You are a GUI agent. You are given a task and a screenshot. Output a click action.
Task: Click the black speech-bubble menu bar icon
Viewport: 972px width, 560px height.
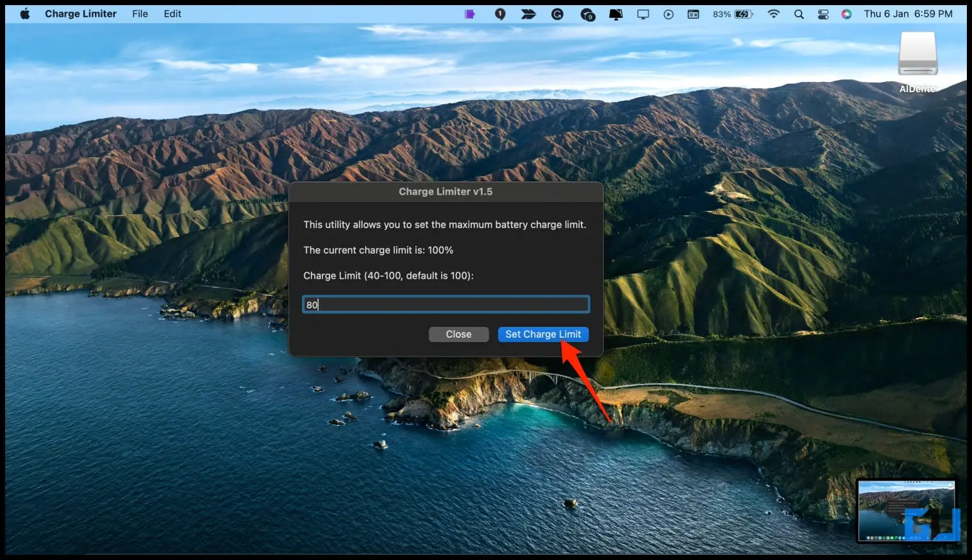500,14
